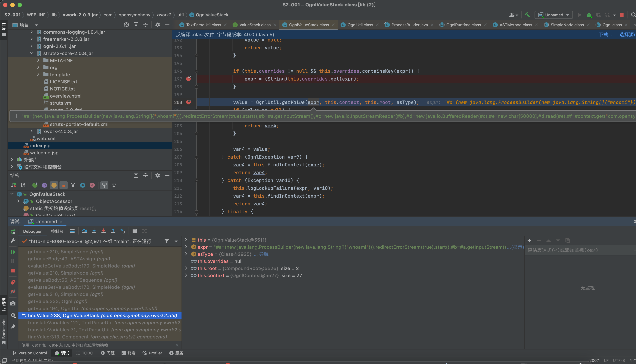Toggle Show non-public lock icon
Image resolution: width=636 pixels, height=364 pixels.
[63, 185]
